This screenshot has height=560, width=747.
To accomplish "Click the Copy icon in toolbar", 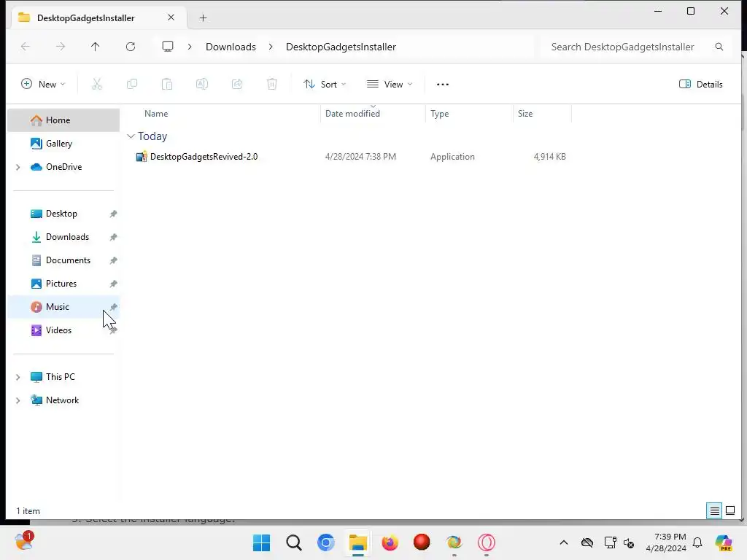I will pyautogui.click(x=132, y=85).
